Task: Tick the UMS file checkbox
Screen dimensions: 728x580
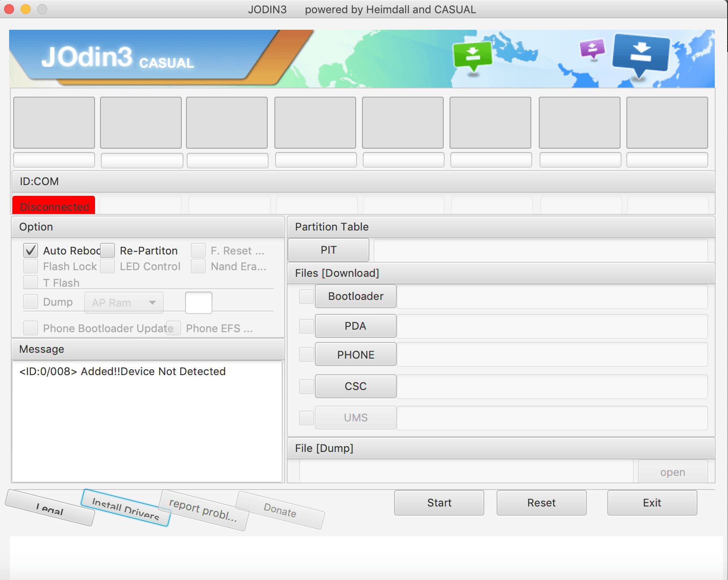Action: click(x=307, y=418)
